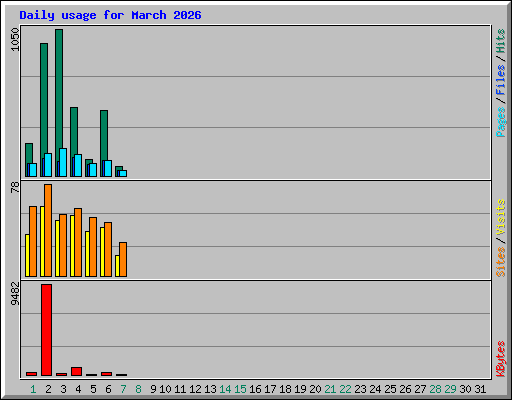Viewport: 512px width, 400px height.
Task: Select the red KBytes bar for day 4
Action: [76, 371]
